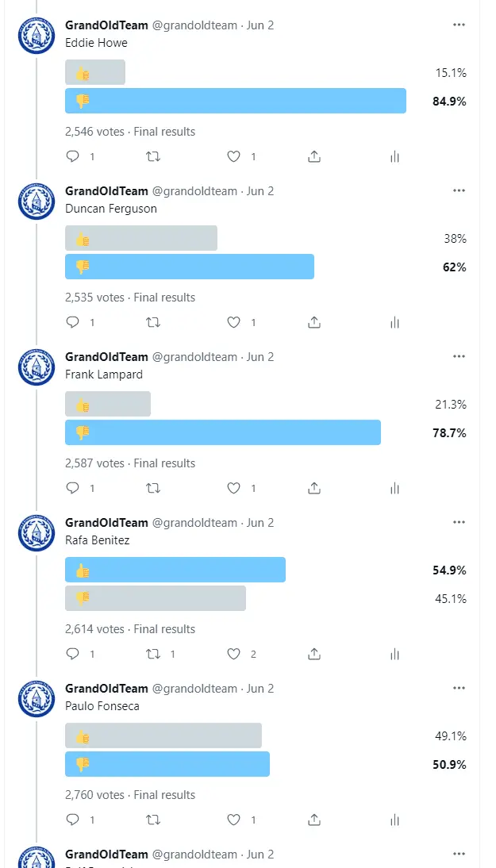The height and width of the screenshot is (868, 496).
Task: Share the Rafa Benitez poll tweet
Action: click(x=314, y=655)
